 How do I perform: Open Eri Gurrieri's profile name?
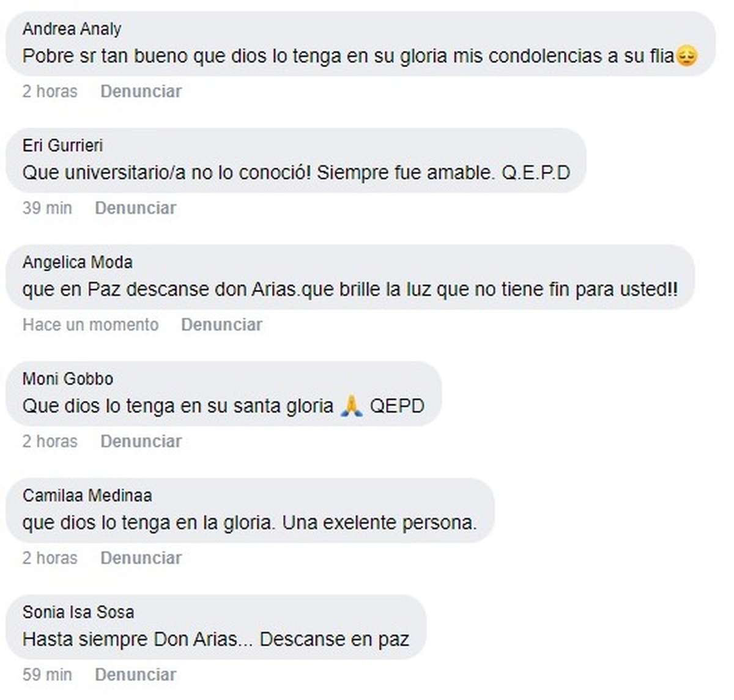click(62, 146)
